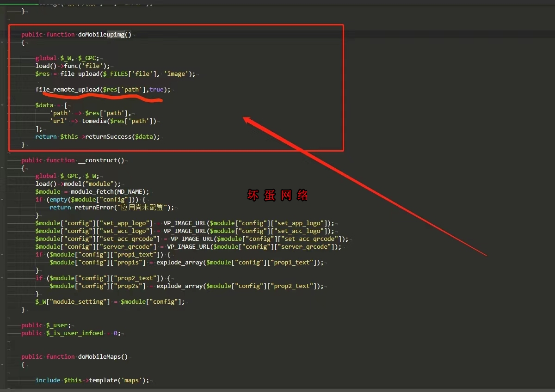Click the set_acc_qrcode VP_IMAGE_URL assignment line
The height and width of the screenshot is (392, 555).
[x=192, y=239]
